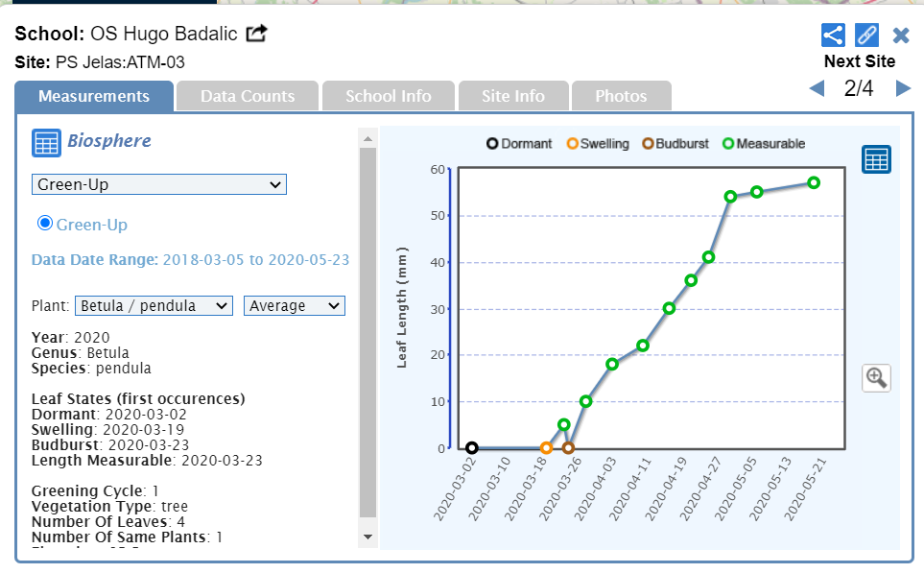Open the Photos tab
Image resolution: width=924 pixels, height=573 pixels.
[x=621, y=96]
